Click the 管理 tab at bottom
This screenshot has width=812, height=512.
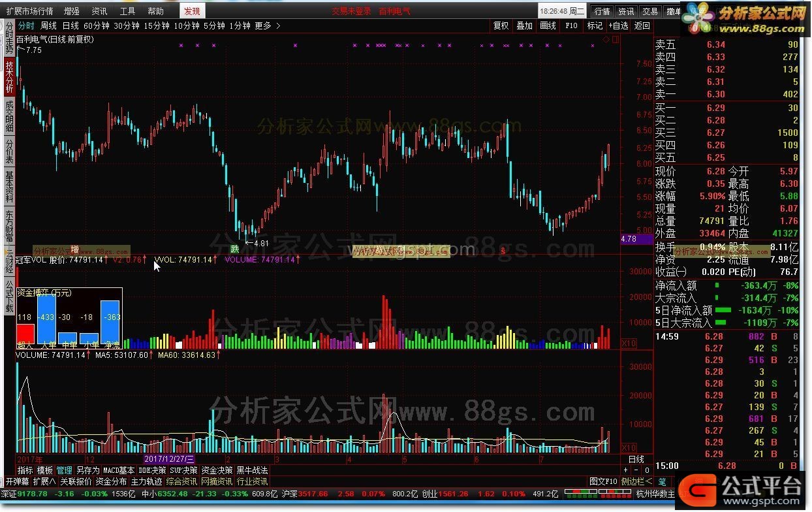point(65,470)
